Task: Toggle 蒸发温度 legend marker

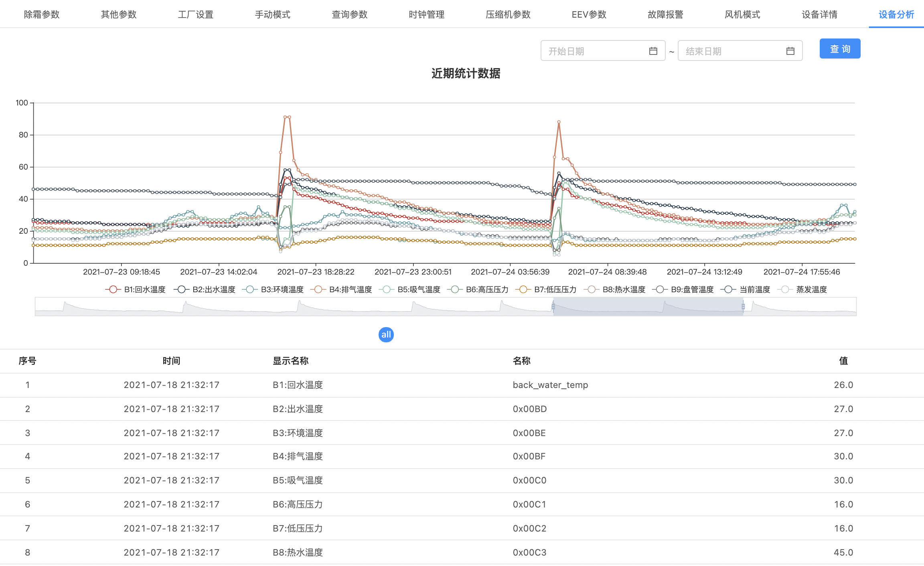Action: point(785,289)
